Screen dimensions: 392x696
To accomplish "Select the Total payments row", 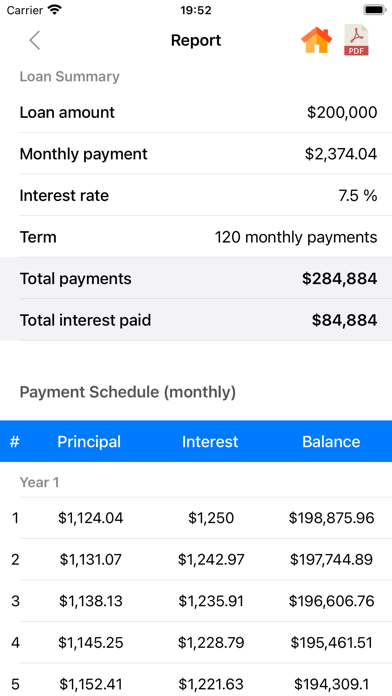I will (196, 278).
